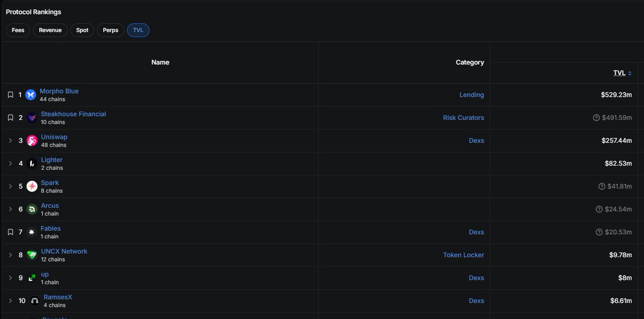
Task: Click the $257.44m TVL value
Action: click(x=617, y=141)
